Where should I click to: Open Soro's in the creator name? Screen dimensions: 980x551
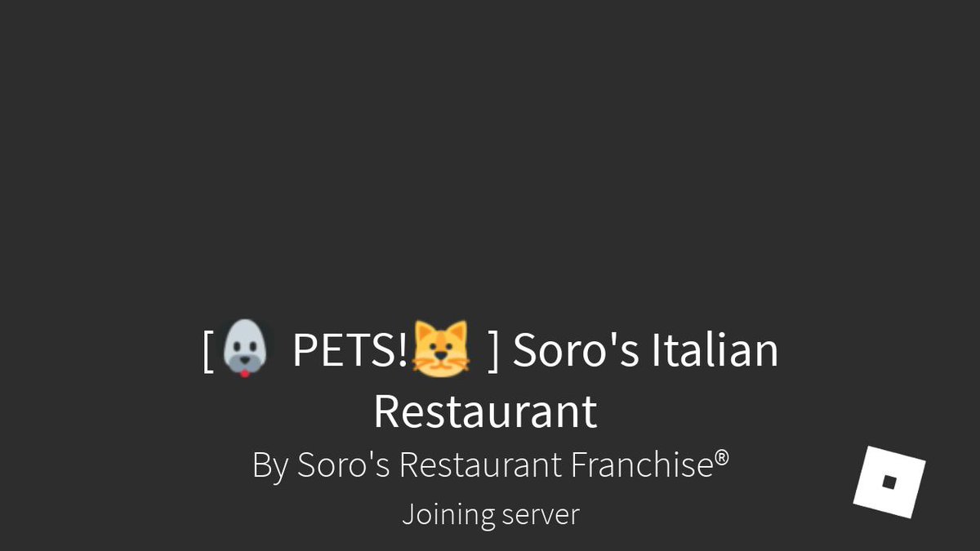(343, 465)
